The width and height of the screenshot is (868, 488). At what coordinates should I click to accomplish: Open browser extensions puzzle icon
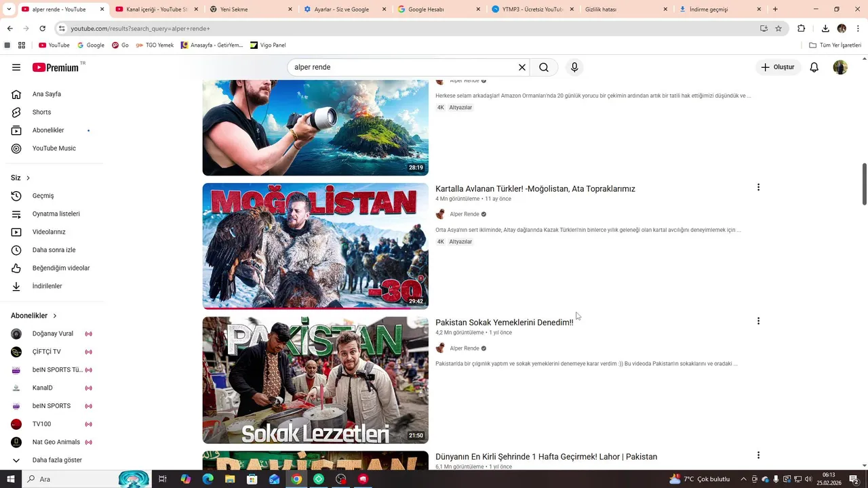[801, 28]
